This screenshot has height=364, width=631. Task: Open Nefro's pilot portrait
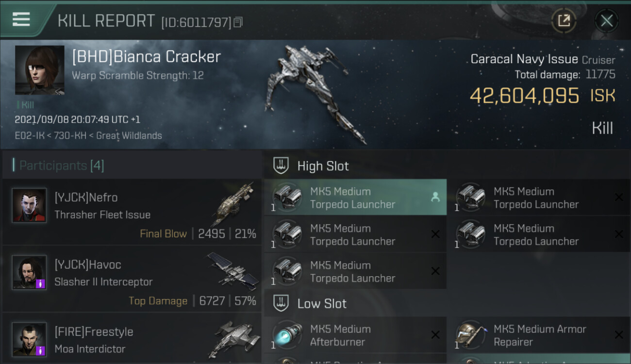[29, 205]
